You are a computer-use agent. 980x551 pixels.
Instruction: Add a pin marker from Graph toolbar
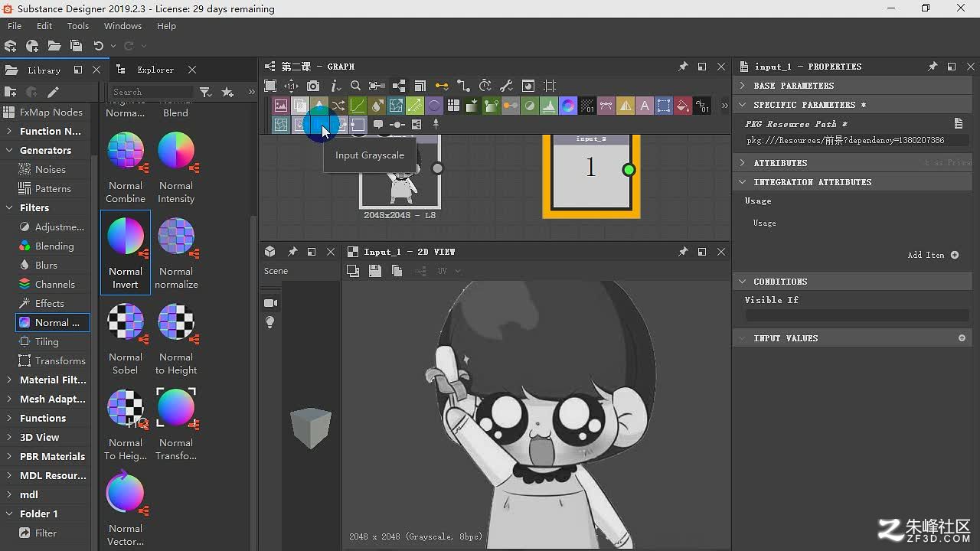[x=436, y=124]
